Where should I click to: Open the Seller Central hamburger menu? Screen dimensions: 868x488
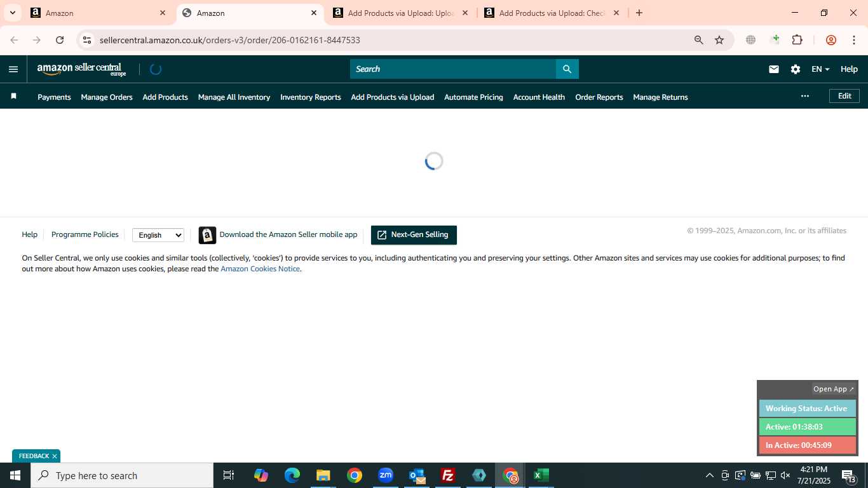[x=13, y=69]
